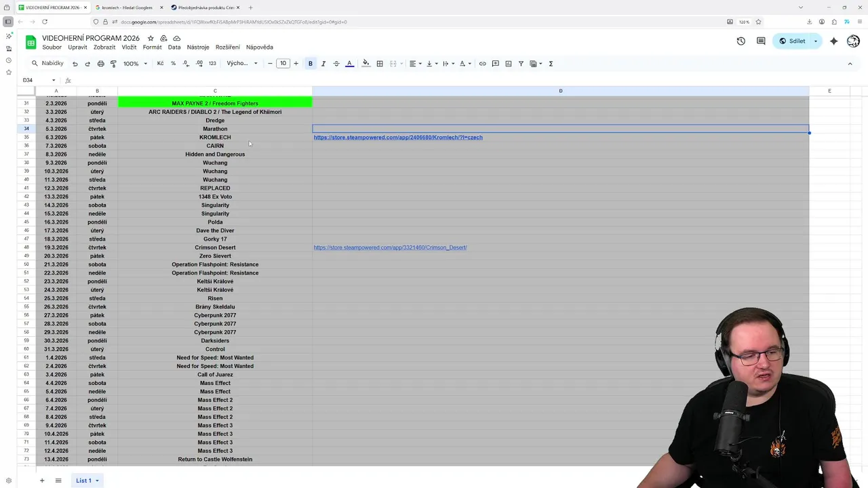Screen dimensions: 868x488
Task: Open the comments panel icon
Action: (x=761, y=41)
